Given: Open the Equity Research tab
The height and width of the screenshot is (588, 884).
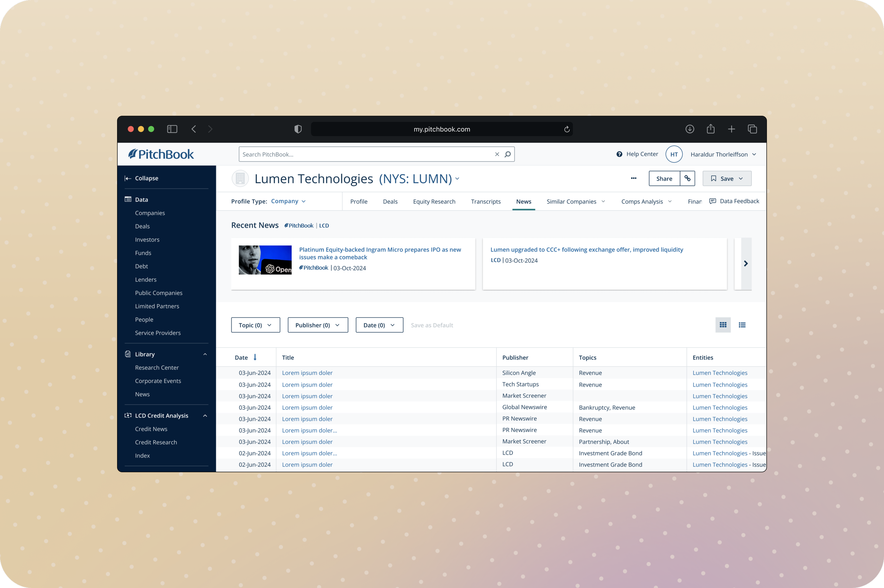Looking at the screenshot, I should (x=434, y=202).
